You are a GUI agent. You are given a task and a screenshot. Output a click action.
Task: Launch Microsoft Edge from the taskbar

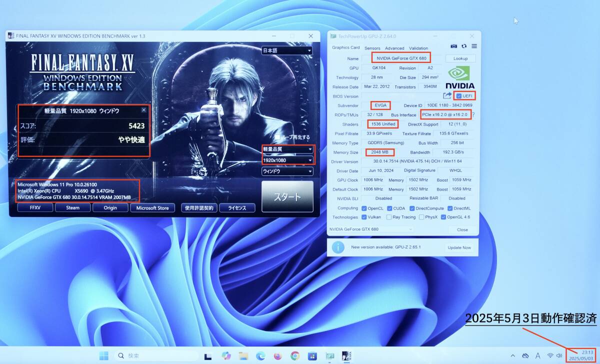pos(260,356)
